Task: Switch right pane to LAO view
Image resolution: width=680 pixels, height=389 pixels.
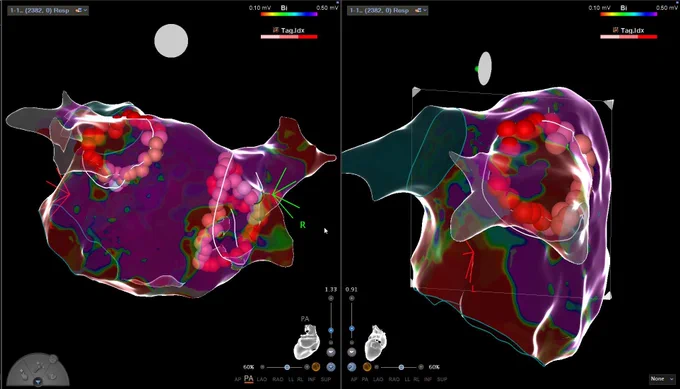Action: tap(378, 379)
